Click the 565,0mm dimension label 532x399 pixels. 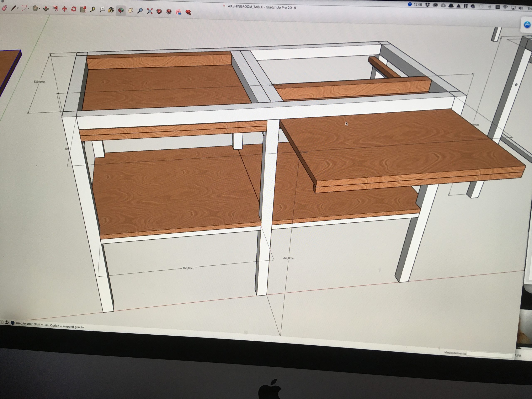(x=188, y=268)
